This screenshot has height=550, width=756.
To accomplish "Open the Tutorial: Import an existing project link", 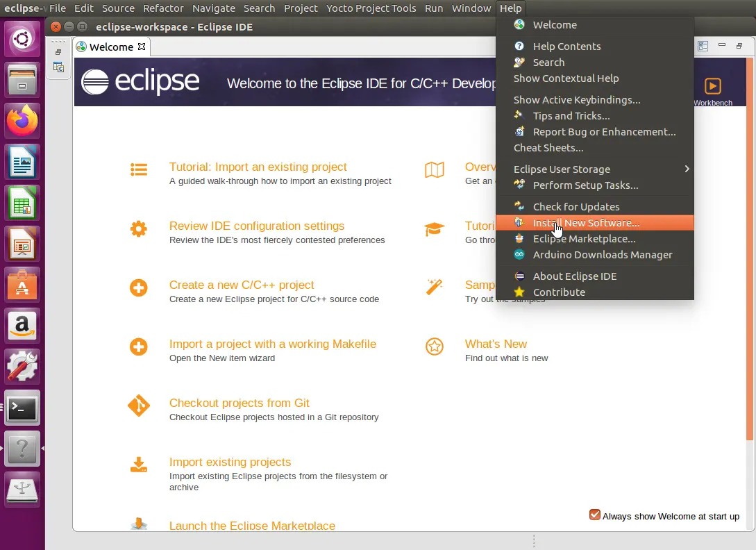I will [x=258, y=167].
